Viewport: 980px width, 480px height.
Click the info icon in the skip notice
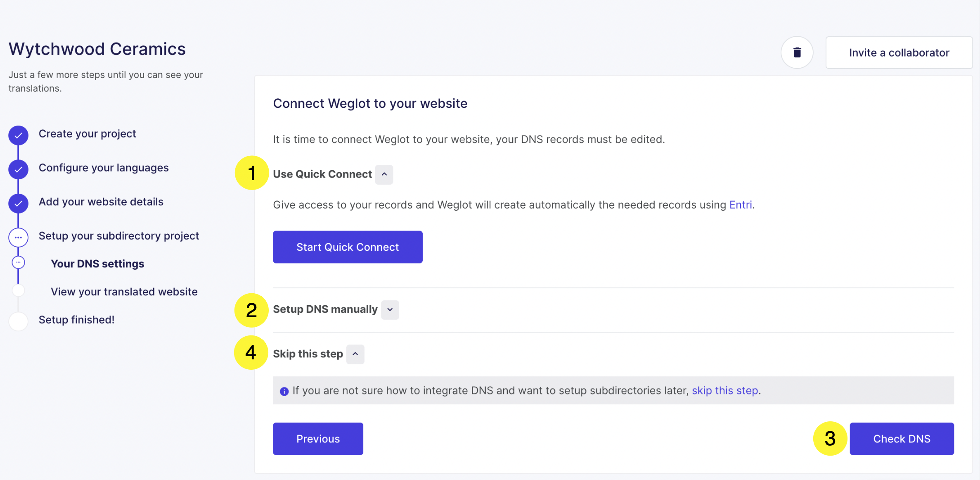(x=284, y=391)
